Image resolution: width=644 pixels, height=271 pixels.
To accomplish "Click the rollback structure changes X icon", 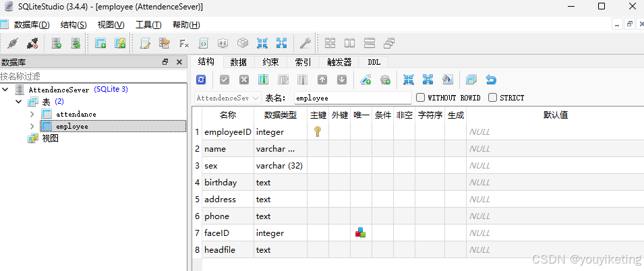I will pos(244,80).
